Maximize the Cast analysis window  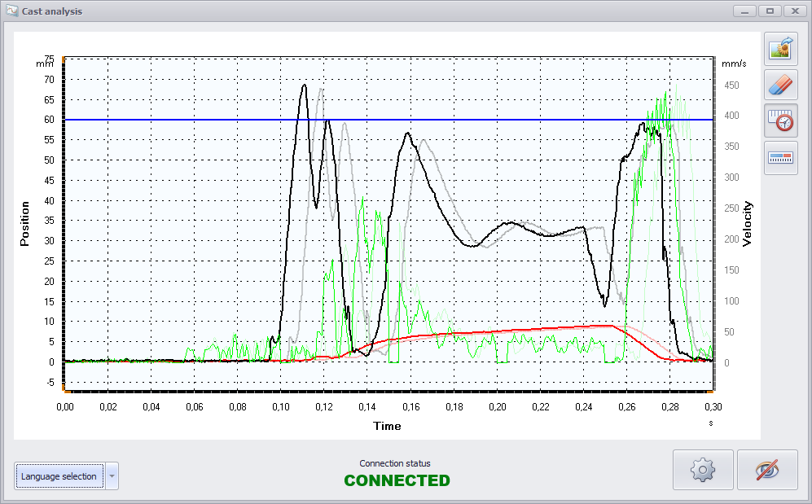(768, 11)
